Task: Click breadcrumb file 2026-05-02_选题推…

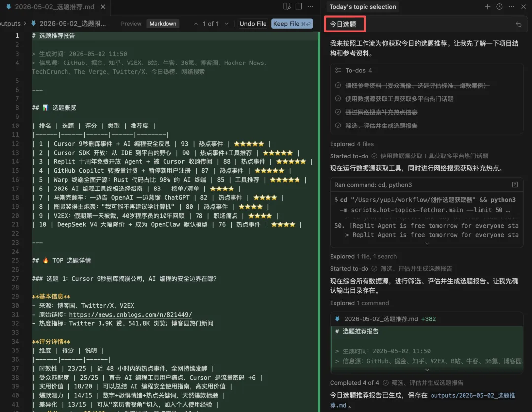Action: (x=72, y=24)
